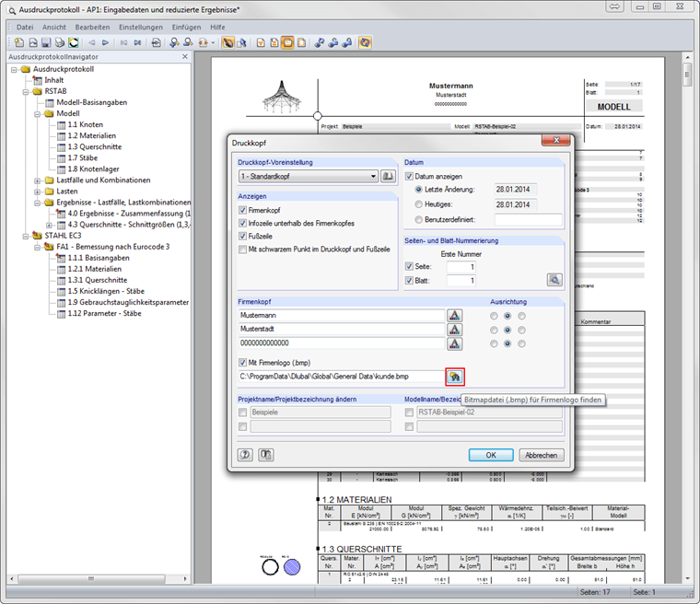Click the magnifier button in Seiten-Nummerierung section
The width and height of the screenshot is (700, 604).
click(x=554, y=280)
